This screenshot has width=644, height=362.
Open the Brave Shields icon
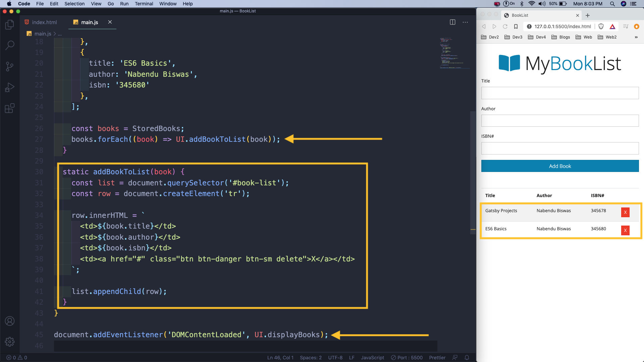pos(601,26)
